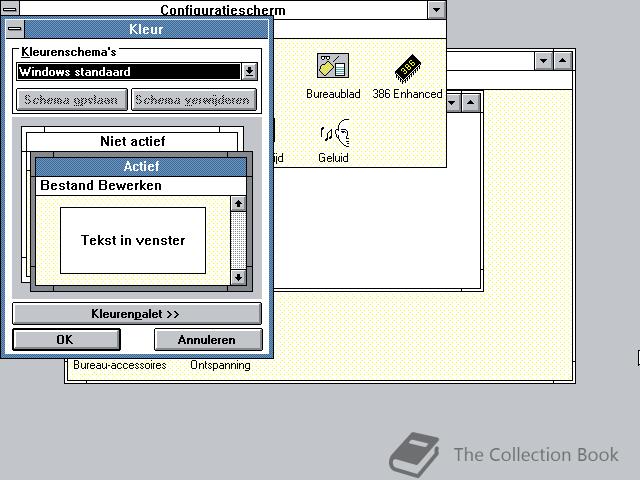Click the Tekst in venster preview box
Screen dimensions: 640x480
click(x=133, y=240)
